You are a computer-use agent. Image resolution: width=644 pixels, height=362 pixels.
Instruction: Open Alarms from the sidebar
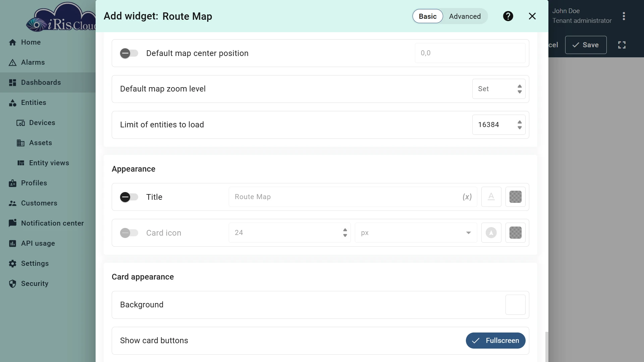[x=48, y=62]
